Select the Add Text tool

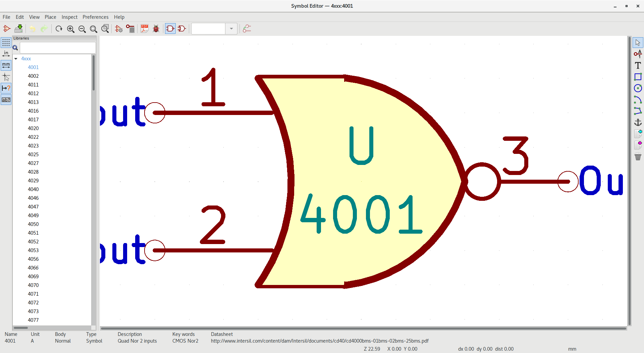tap(638, 65)
